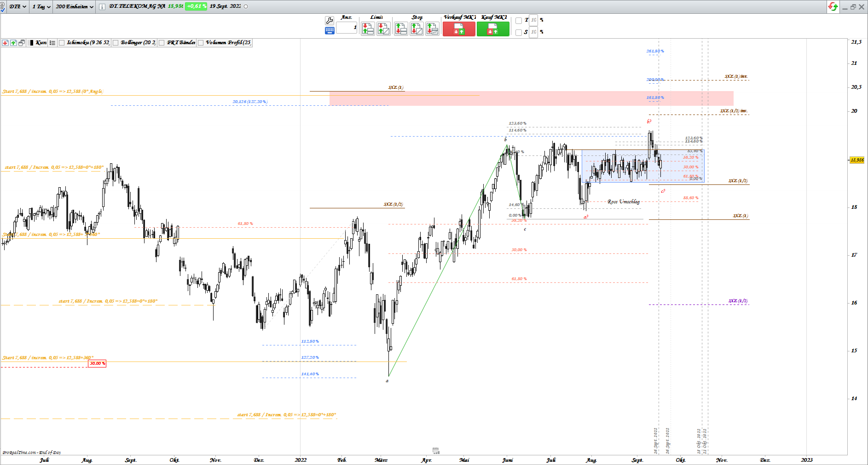
Task: Click the green up-arrow indicator icon
Action: pos(13,43)
